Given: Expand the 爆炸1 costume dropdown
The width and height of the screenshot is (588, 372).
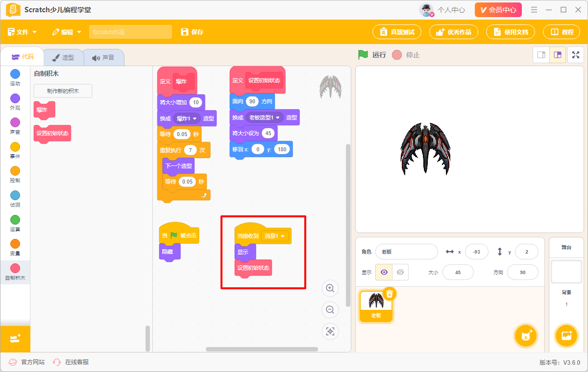Looking at the screenshot, I should pos(187,118).
